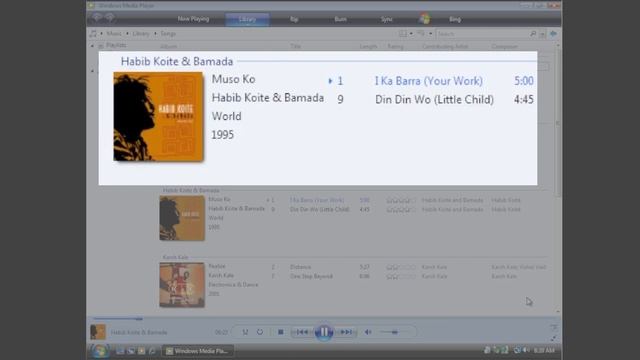Click the Electronica & Dance genre text
Viewport: 640px width, 360px height.
click(233, 284)
